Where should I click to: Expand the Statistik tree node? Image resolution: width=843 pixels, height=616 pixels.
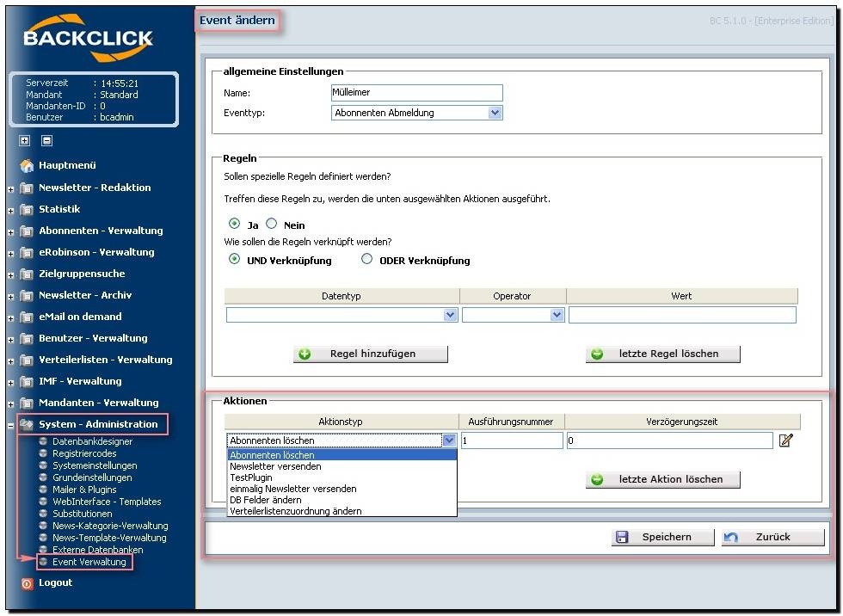pyautogui.click(x=10, y=211)
